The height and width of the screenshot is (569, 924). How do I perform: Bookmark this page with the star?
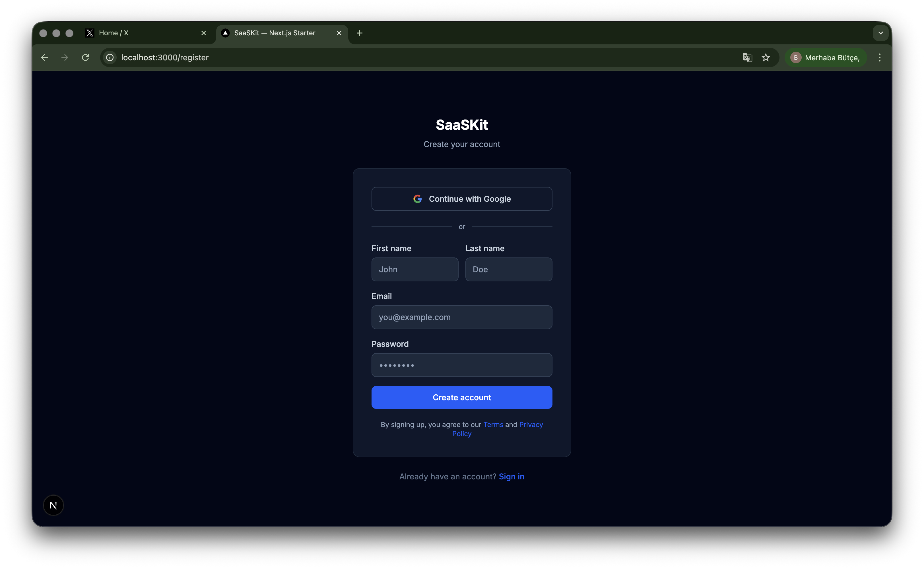(766, 57)
